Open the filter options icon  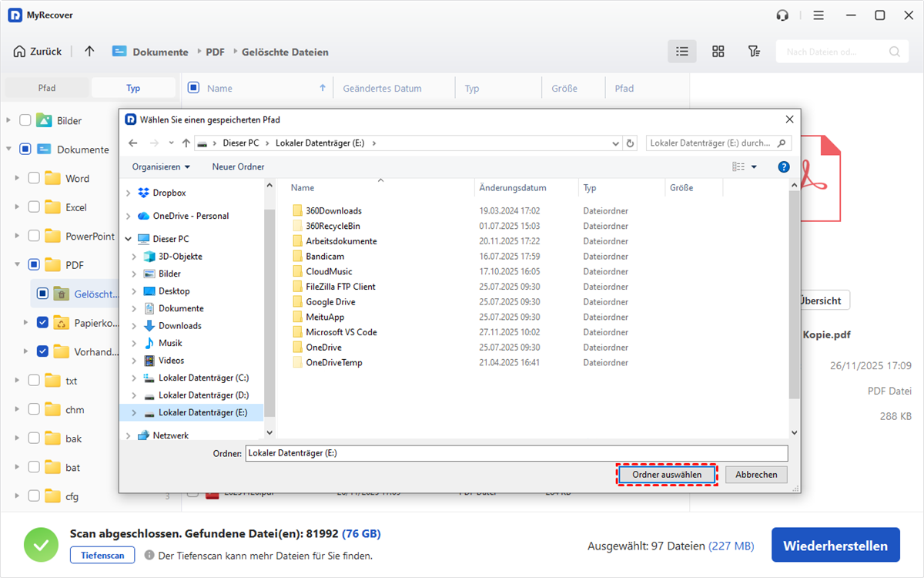point(754,52)
